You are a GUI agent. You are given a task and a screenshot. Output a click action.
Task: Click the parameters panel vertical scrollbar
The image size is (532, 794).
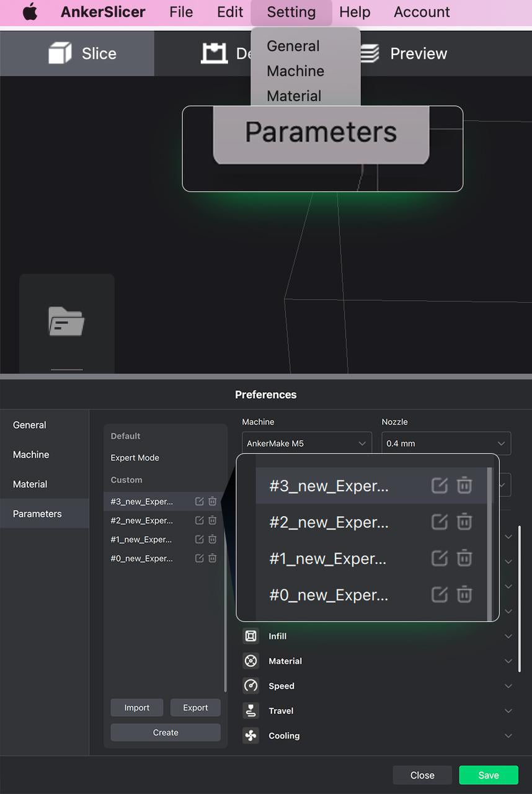click(x=520, y=599)
